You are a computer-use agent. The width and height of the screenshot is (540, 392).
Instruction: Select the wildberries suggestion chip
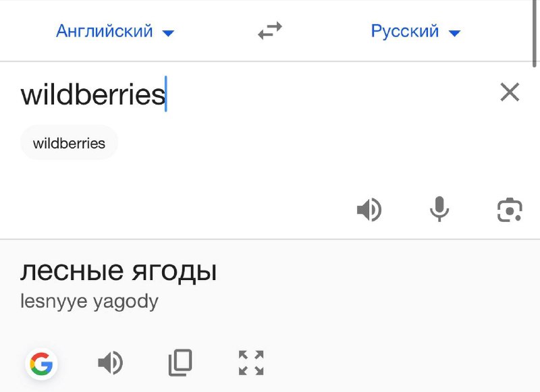pyautogui.click(x=69, y=143)
